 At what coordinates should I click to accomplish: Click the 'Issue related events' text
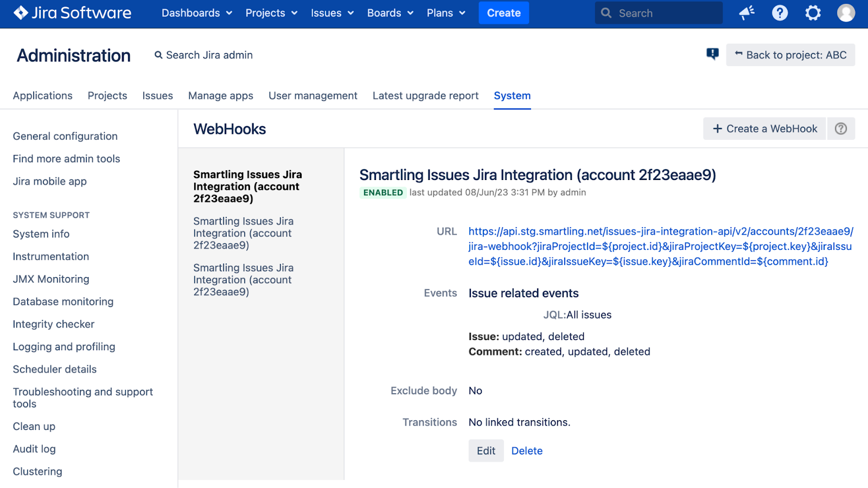click(524, 293)
